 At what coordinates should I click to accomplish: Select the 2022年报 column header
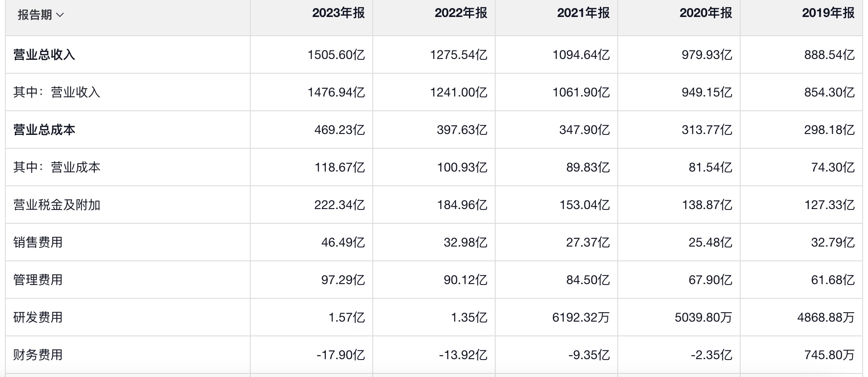461,13
